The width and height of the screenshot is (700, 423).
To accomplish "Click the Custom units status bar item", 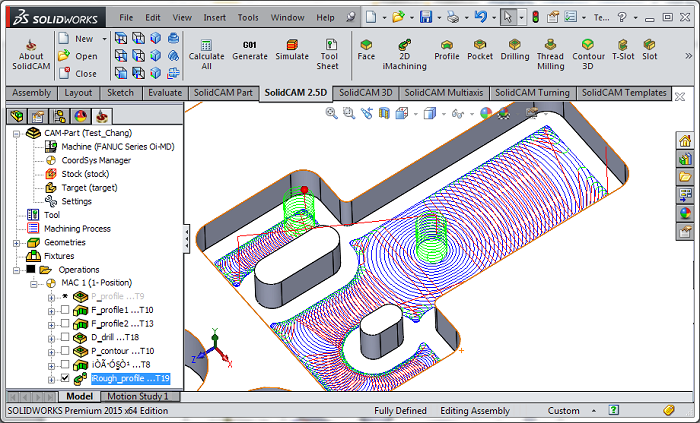I will (x=563, y=411).
